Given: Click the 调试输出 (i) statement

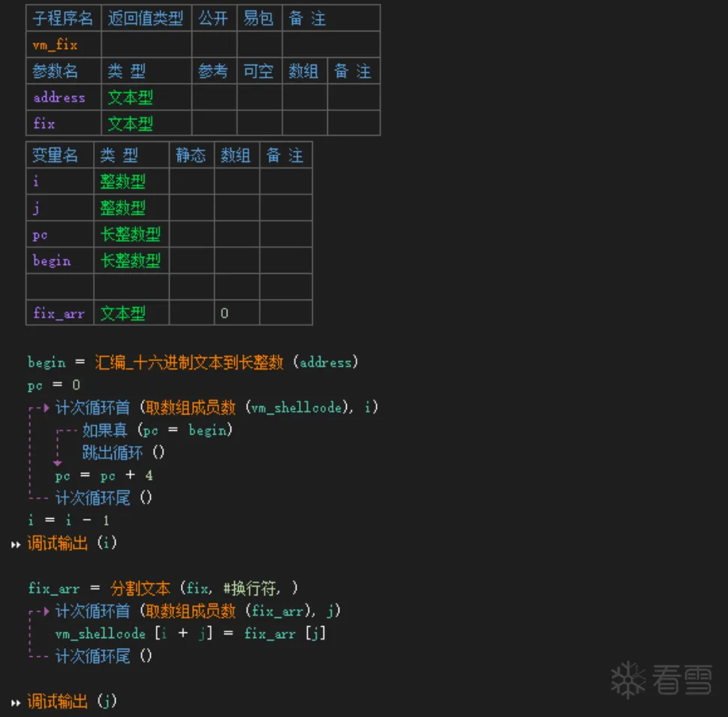Looking at the screenshot, I should (x=72, y=543).
